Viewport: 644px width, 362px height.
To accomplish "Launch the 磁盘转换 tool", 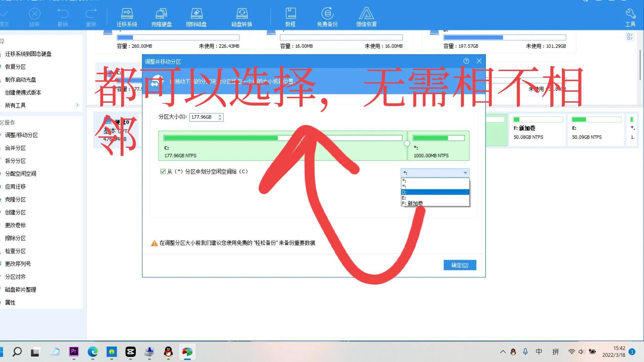I will [x=242, y=16].
